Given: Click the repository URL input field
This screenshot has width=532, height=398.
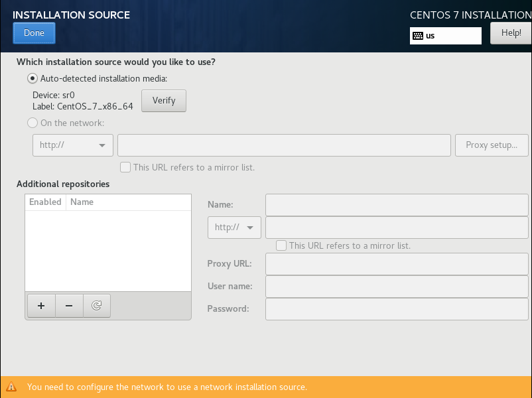Looking at the screenshot, I should tap(397, 228).
